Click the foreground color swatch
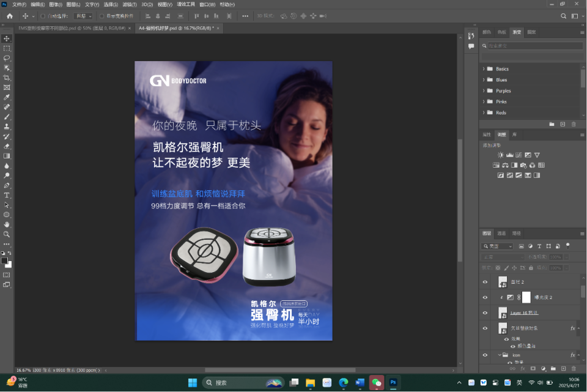 click(x=4, y=261)
